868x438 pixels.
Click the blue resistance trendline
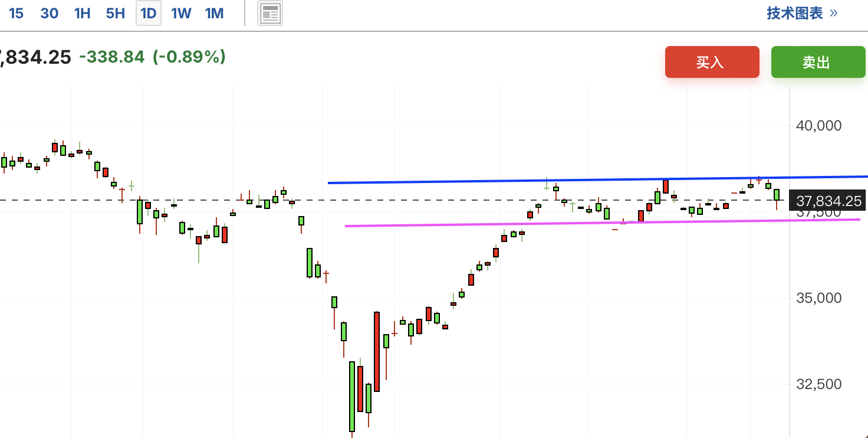pyautogui.click(x=597, y=179)
